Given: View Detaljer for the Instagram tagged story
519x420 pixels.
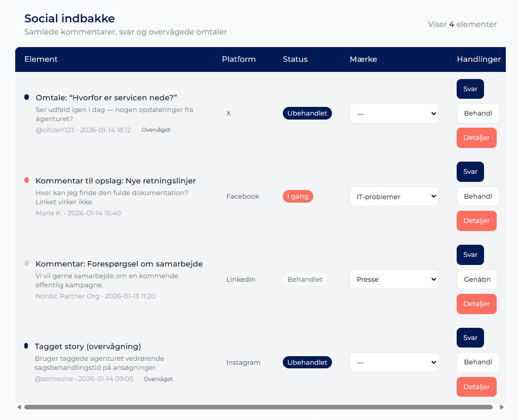Looking at the screenshot, I should tap(476, 387).
